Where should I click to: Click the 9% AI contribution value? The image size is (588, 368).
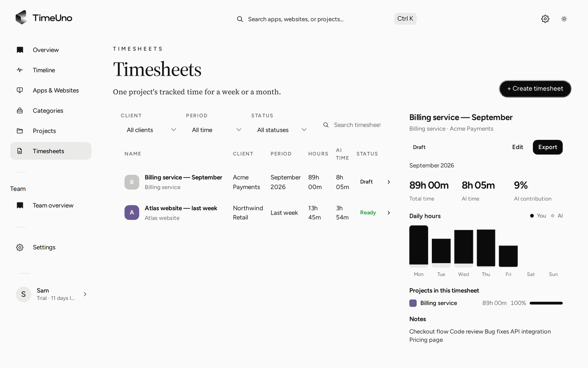point(521,185)
